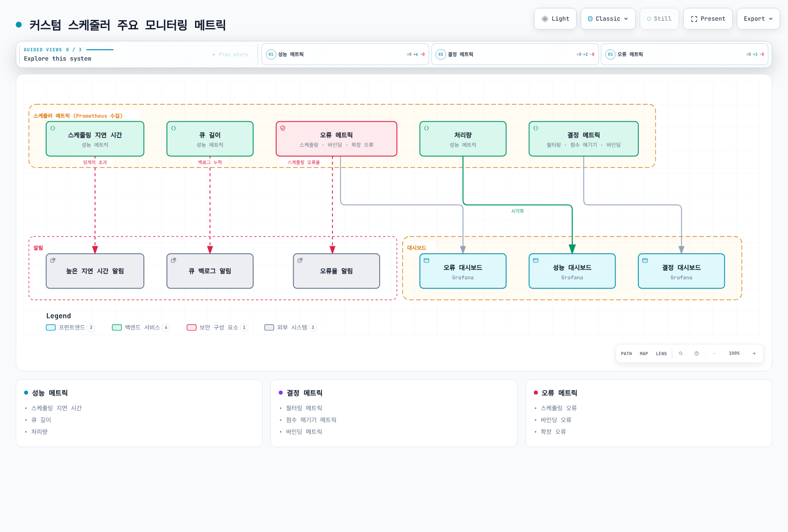Select the 오류 대시보드 Grafana node

coord(463,271)
